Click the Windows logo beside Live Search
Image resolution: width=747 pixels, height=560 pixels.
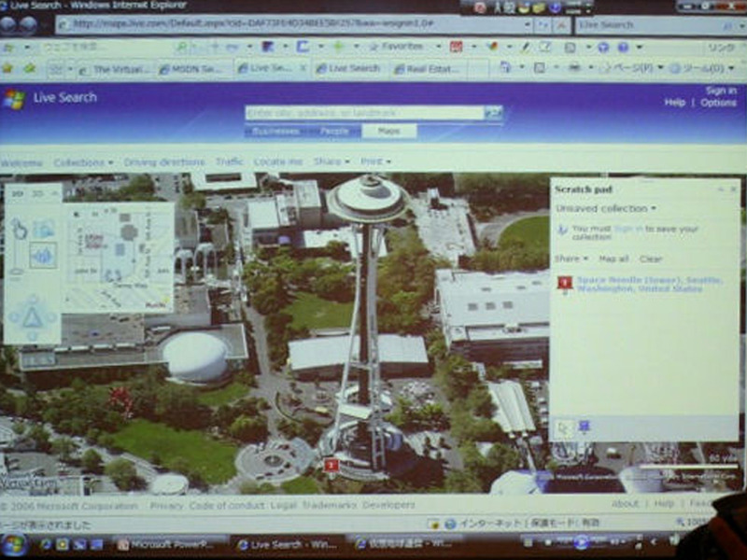point(14,99)
